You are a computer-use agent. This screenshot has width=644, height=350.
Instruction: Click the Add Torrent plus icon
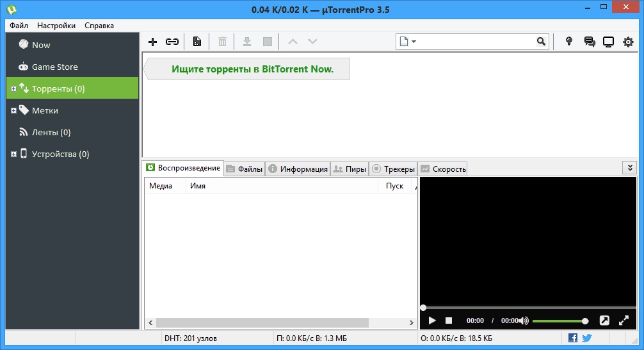(x=153, y=42)
